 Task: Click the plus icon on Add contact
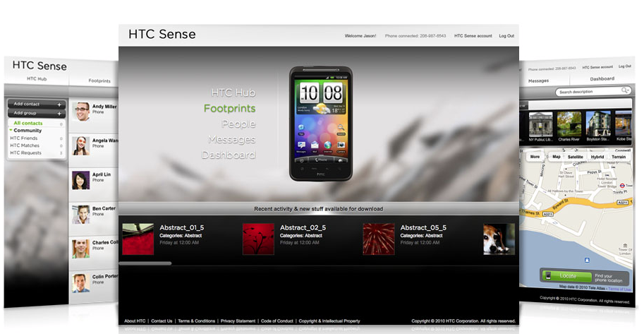(x=59, y=105)
